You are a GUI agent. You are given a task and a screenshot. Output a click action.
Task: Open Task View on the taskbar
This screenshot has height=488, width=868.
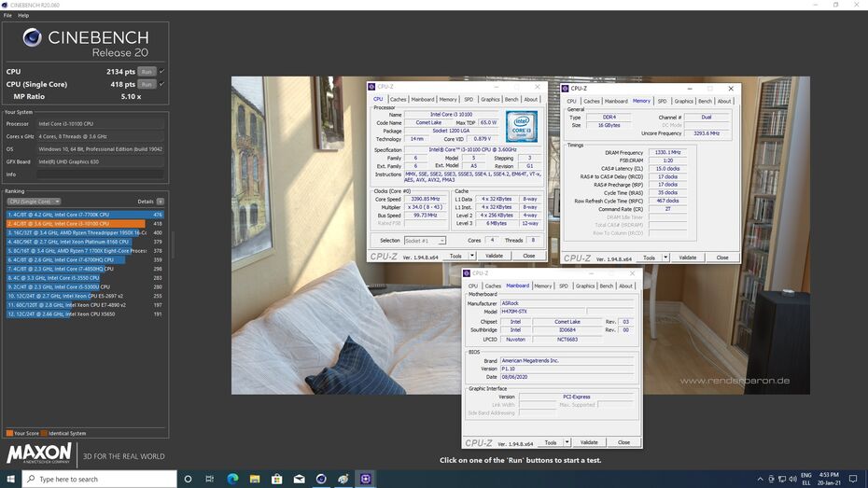(x=210, y=480)
